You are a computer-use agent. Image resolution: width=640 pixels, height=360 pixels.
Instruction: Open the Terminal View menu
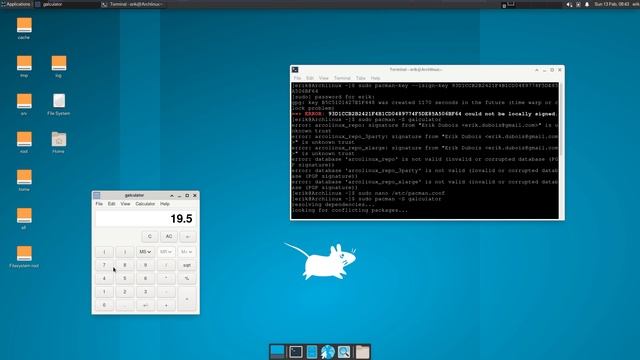point(324,78)
